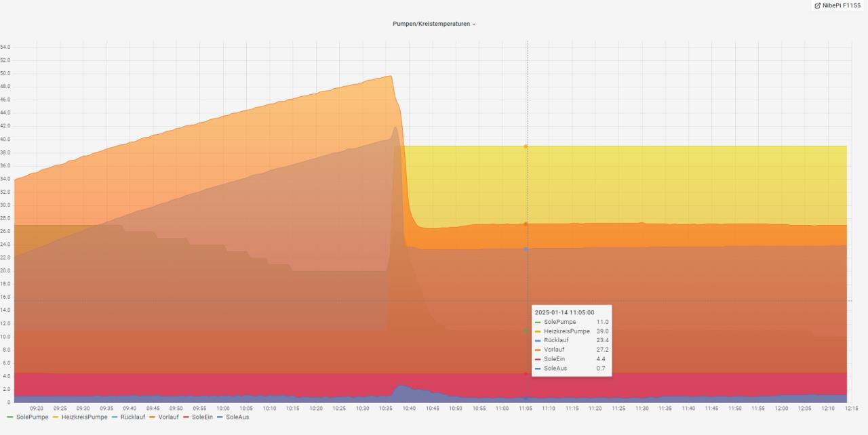Click the SolePumpe legend label text
This screenshot has width=868, height=435.
coord(32,417)
